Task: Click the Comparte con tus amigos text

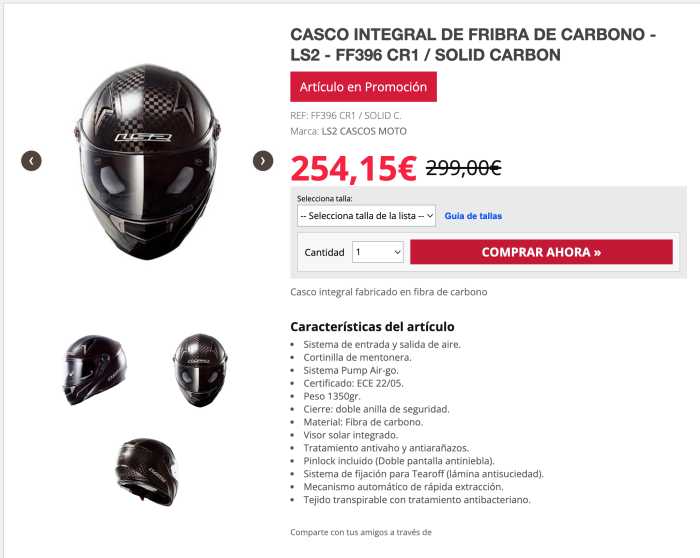Action: pos(361,532)
